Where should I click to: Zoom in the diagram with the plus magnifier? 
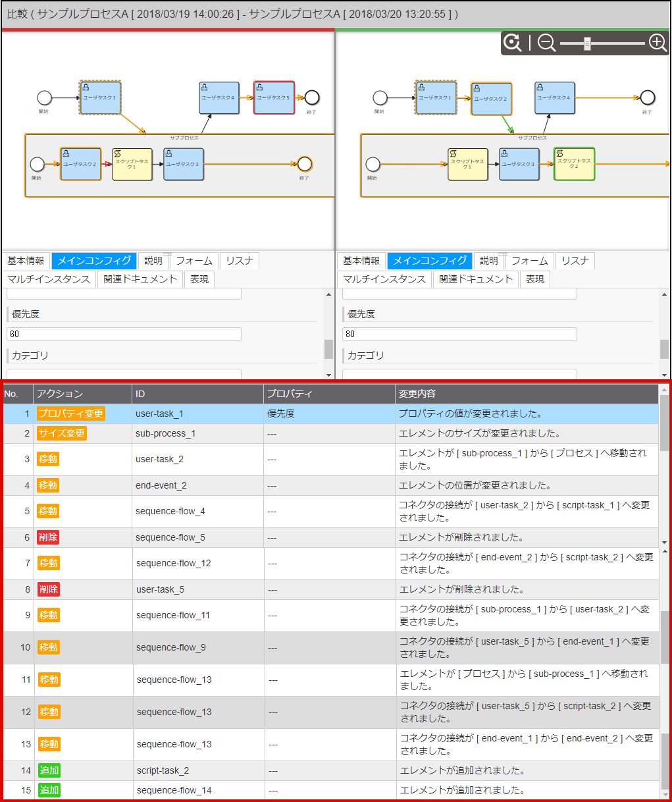[x=658, y=43]
